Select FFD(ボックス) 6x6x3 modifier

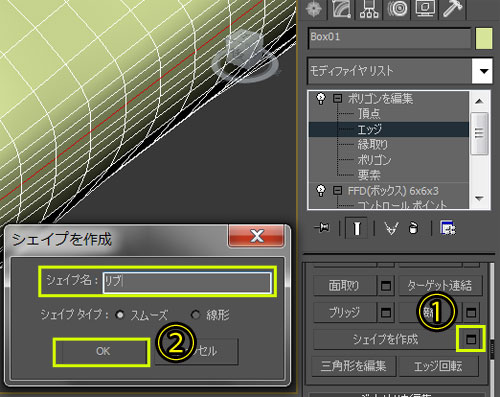coord(393,191)
